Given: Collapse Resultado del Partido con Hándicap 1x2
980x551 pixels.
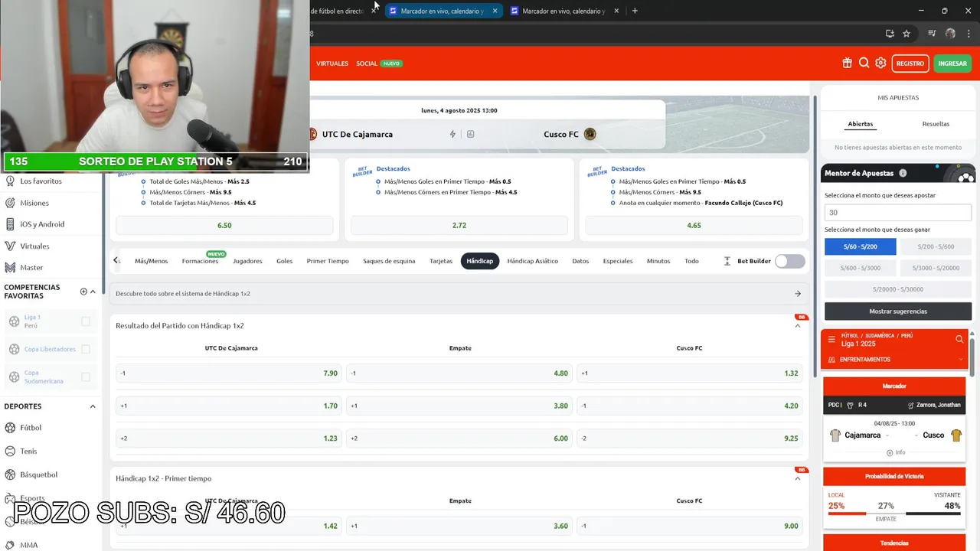Looking at the screenshot, I should point(798,326).
